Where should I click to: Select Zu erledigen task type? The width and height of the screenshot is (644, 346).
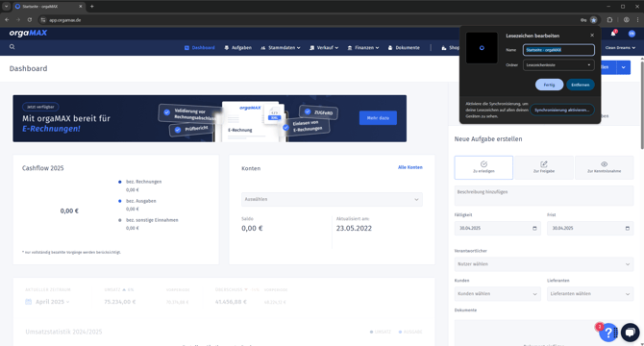click(x=483, y=167)
